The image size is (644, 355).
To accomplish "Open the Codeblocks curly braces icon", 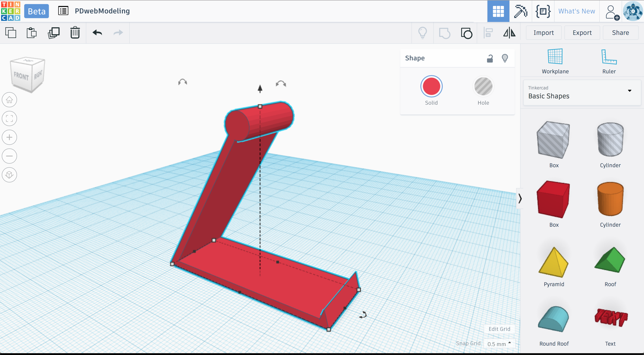I will coord(543,11).
